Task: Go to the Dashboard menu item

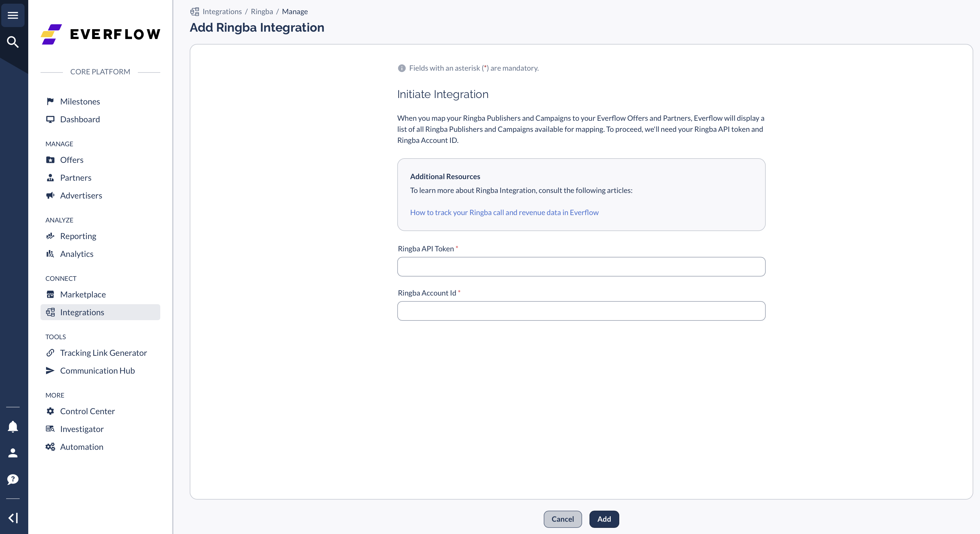Action: point(80,119)
